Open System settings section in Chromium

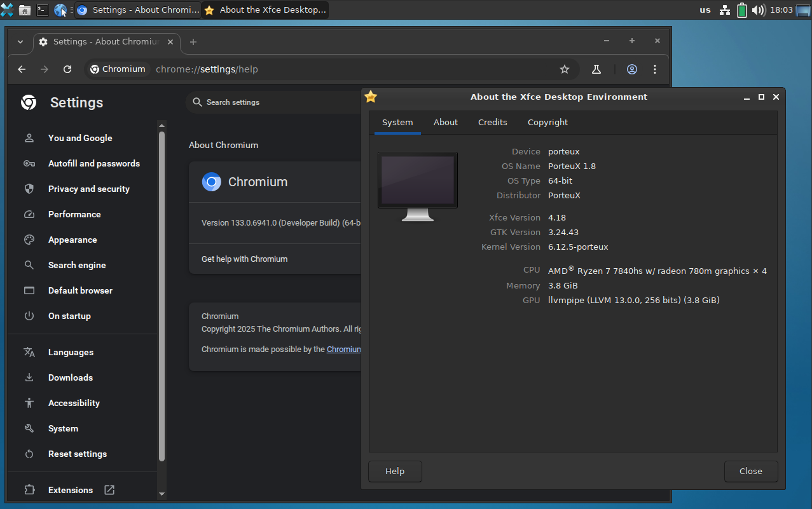pyautogui.click(x=63, y=428)
